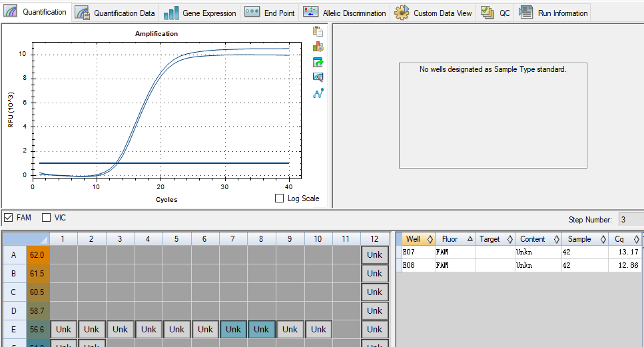Open the Run Information tab

click(553, 13)
